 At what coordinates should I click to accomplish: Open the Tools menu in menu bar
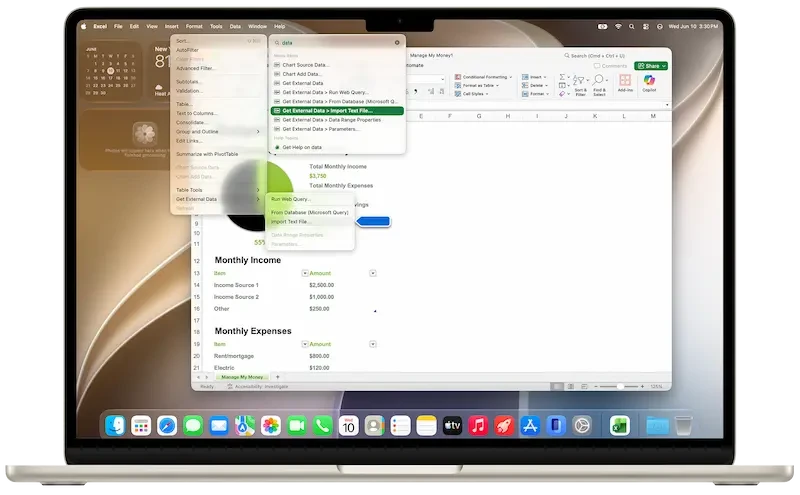[x=216, y=27]
